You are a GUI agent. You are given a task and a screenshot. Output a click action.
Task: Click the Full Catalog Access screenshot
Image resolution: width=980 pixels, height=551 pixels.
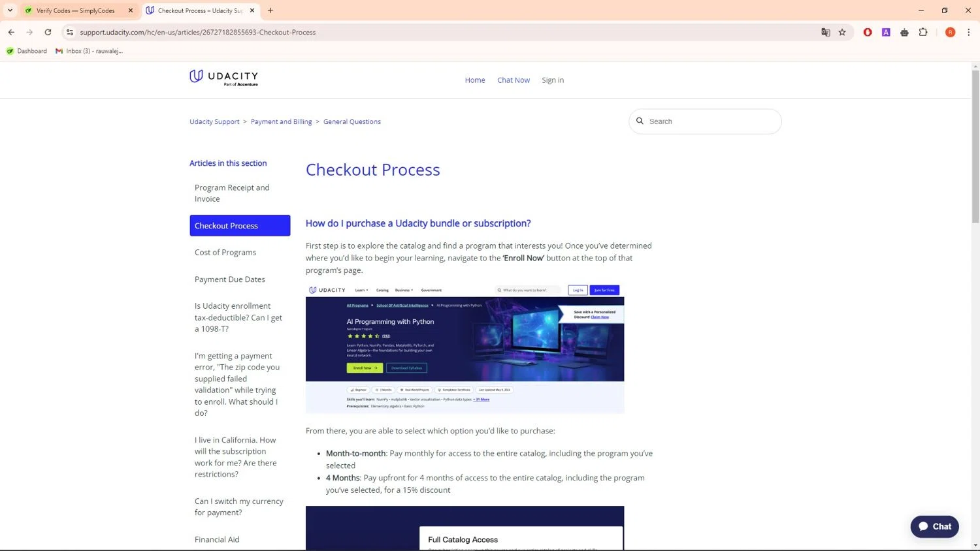465,528
